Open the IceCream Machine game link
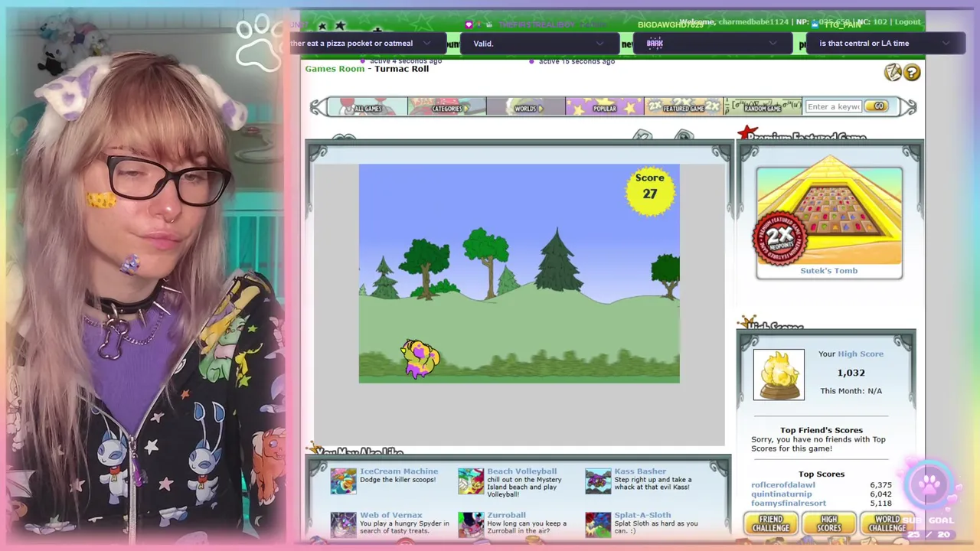 point(399,471)
